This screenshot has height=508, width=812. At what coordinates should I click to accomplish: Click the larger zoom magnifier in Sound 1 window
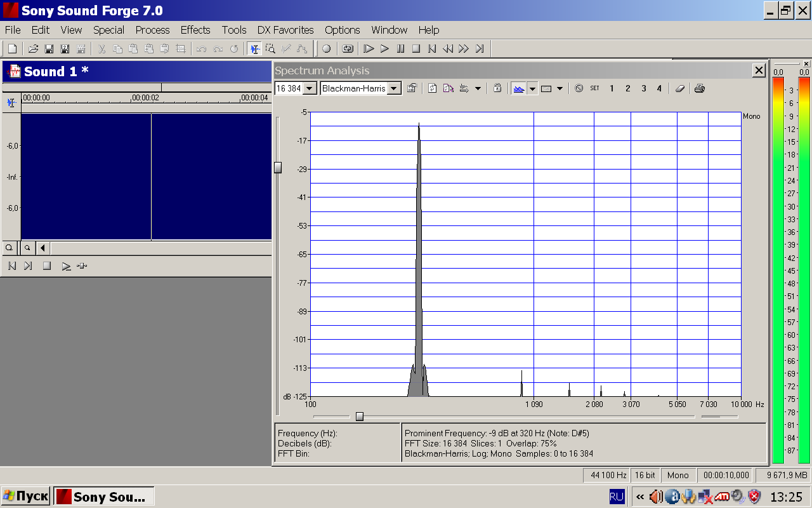pyautogui.click(x=10, y=248)
